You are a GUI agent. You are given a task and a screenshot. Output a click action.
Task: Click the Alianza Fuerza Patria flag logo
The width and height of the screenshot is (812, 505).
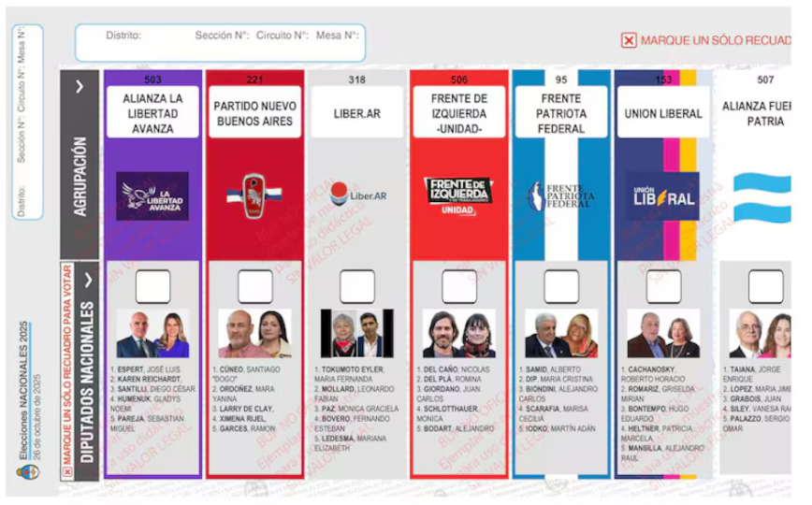pos(761,196)
